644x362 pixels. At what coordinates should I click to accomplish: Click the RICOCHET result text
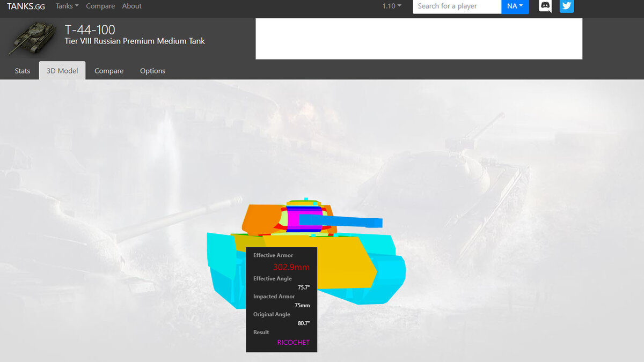(x=294, y=342)
